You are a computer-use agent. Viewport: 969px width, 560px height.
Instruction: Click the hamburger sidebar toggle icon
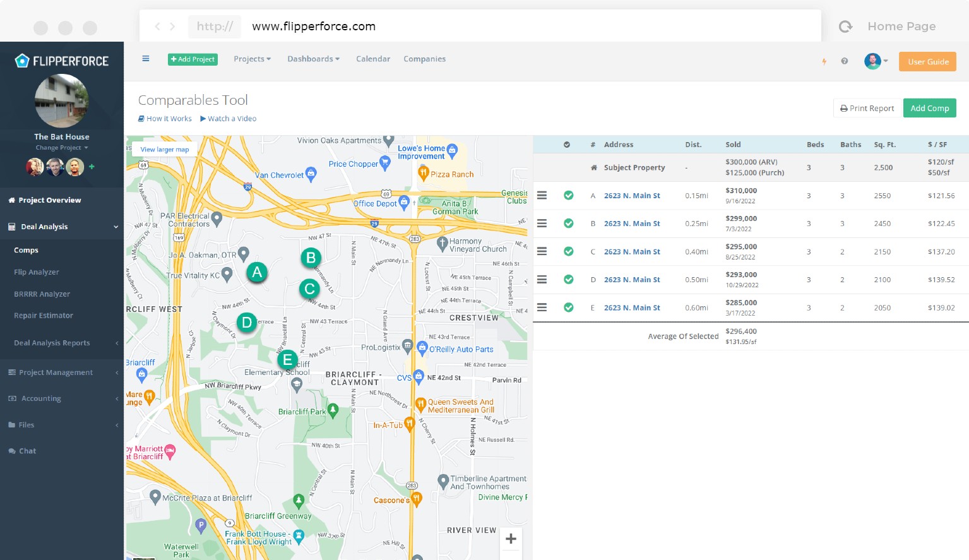click(146, 59)
